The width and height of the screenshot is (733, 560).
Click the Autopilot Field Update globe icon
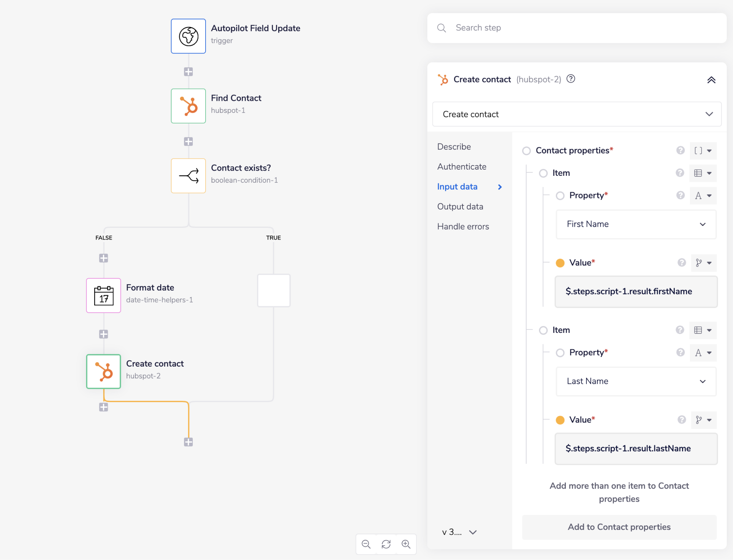(188, 36)
